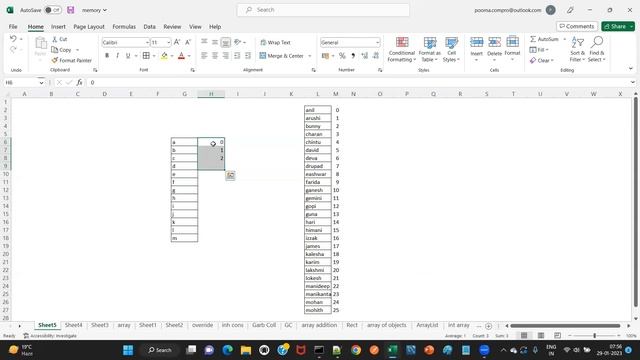Open File Explorer from taskbar

[x=246, y=350]
